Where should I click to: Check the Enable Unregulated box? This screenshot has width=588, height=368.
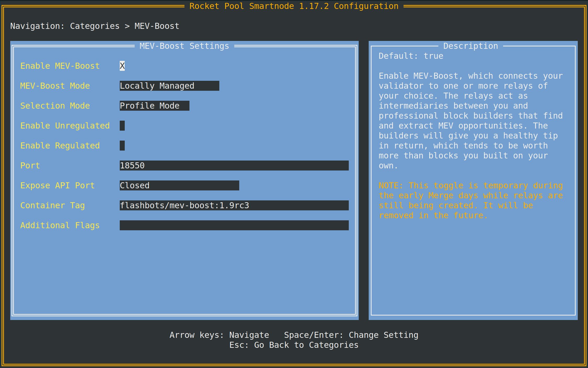[x=122, y=126]
